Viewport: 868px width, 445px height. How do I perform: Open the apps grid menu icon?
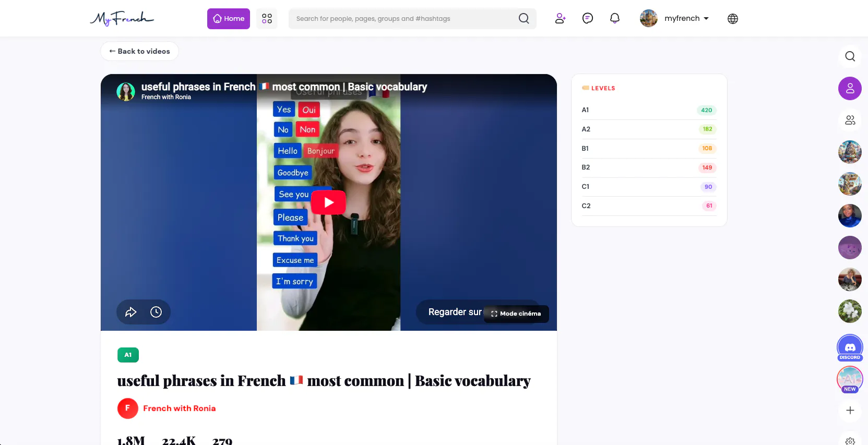267,19
